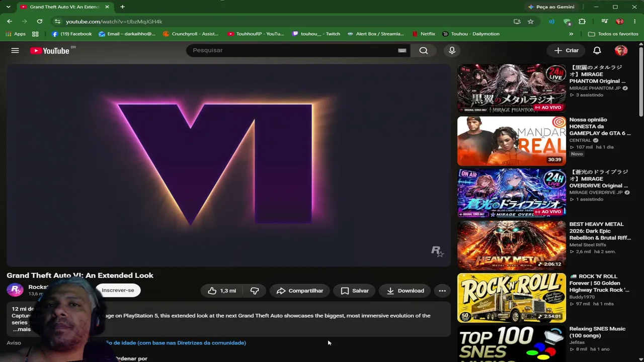Open the Rockstar channel avatar
The height and width of the screenshot is (362, 644).
[15, 290]
